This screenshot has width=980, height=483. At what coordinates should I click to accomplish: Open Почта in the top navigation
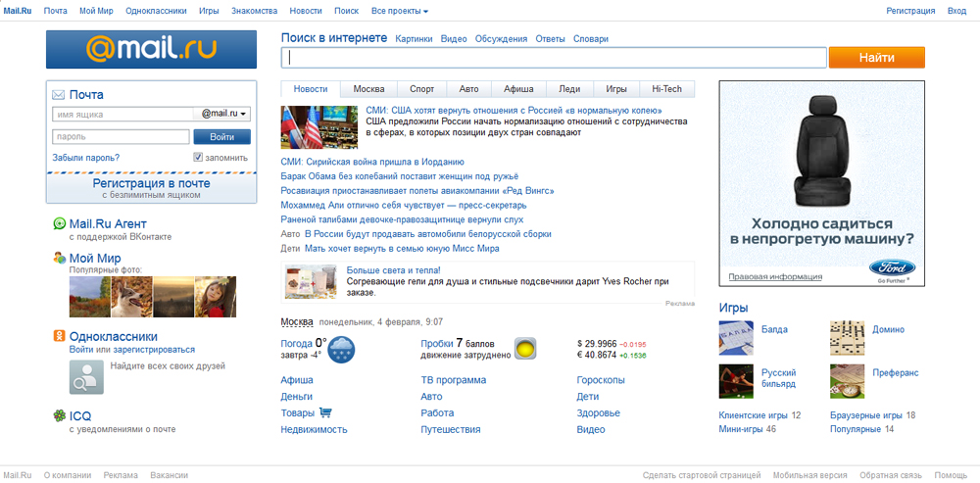(56, 11)
